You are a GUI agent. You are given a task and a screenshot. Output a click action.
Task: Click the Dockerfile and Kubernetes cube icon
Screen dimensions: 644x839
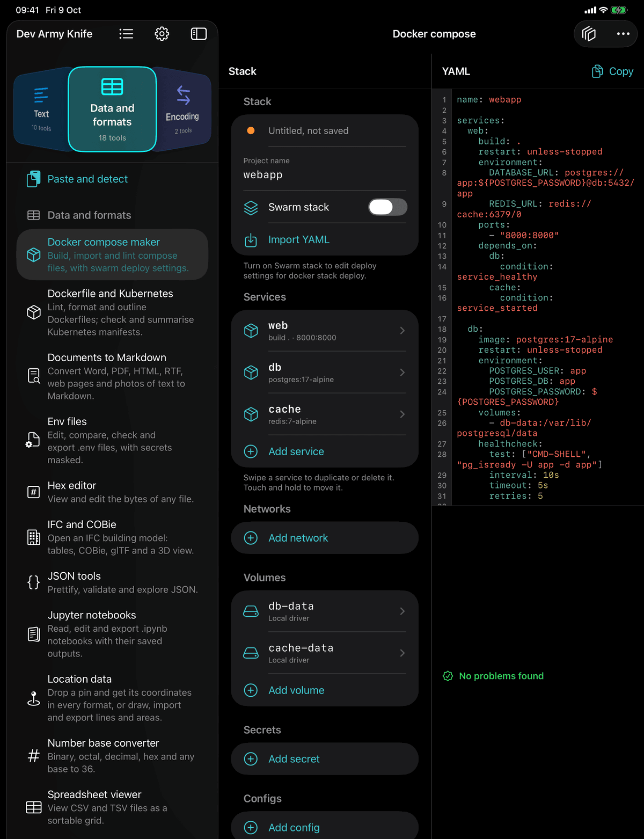tap(33, 312)
